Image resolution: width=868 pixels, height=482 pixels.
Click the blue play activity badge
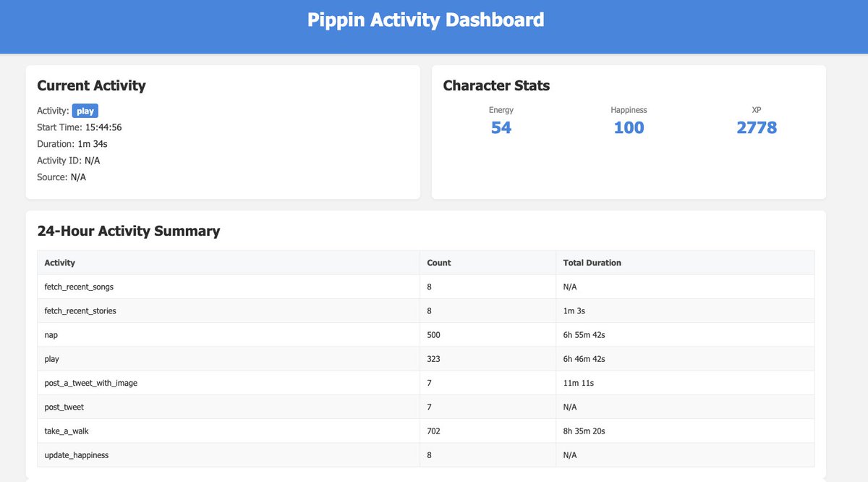(x=85, y=110)
